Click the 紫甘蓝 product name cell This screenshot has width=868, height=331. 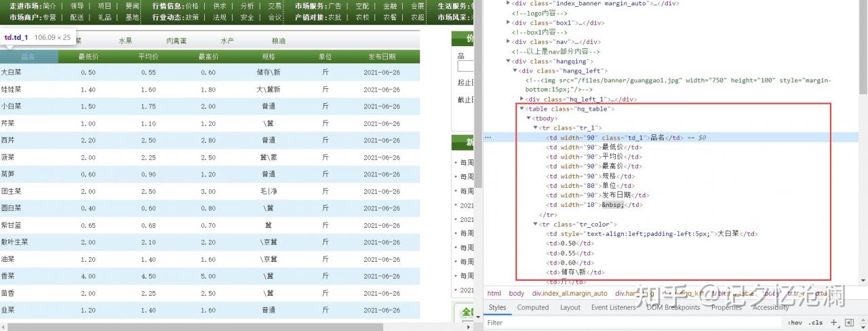coord(11,225)
